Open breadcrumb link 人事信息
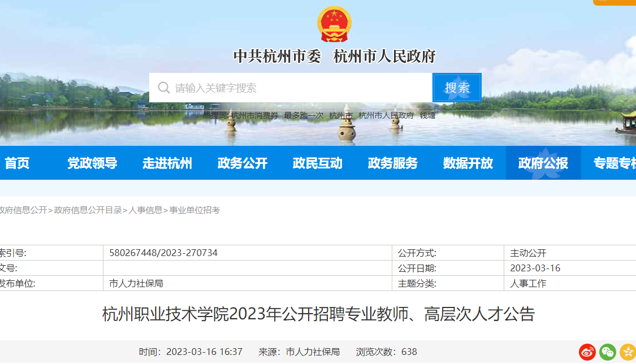This screenshot has height=364, width=636. click(x=145, y=210)
